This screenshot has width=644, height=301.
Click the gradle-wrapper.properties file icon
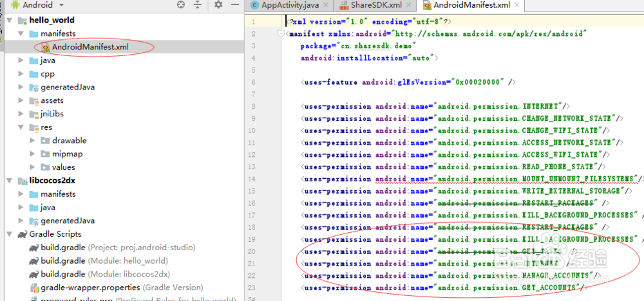click(34, 287)
